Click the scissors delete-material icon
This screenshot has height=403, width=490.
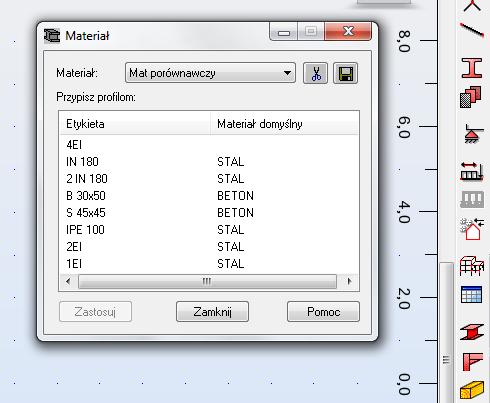tap(315, 73)
